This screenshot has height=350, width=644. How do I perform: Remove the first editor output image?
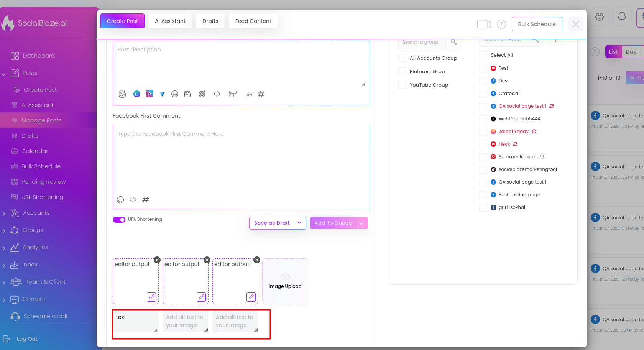tap(157, 260)
